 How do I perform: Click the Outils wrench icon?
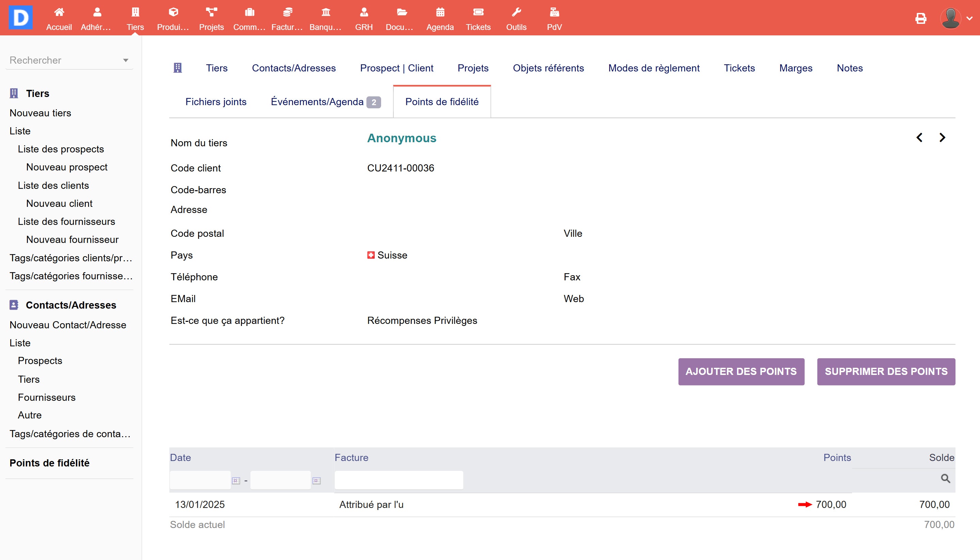(x=516, y=12)
